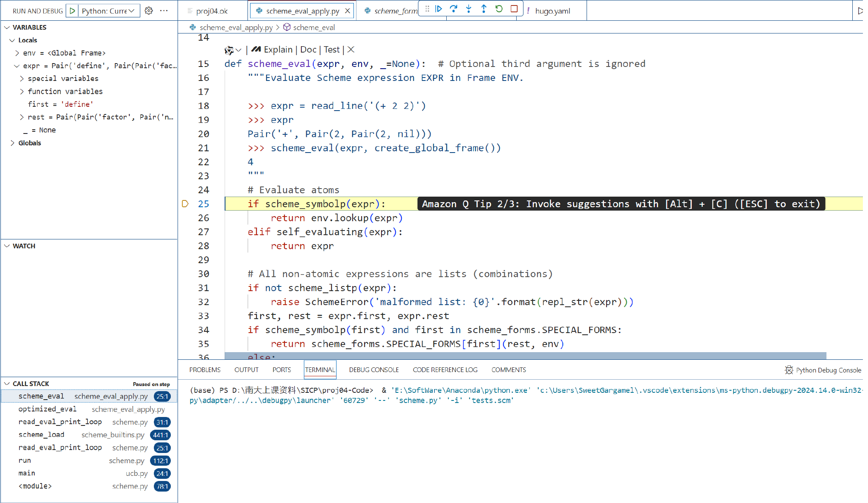Open the hugo.yaml editor tab
The height and width of the screenshot is (503, 868).
pyautogui.click(x=552, y=11)
